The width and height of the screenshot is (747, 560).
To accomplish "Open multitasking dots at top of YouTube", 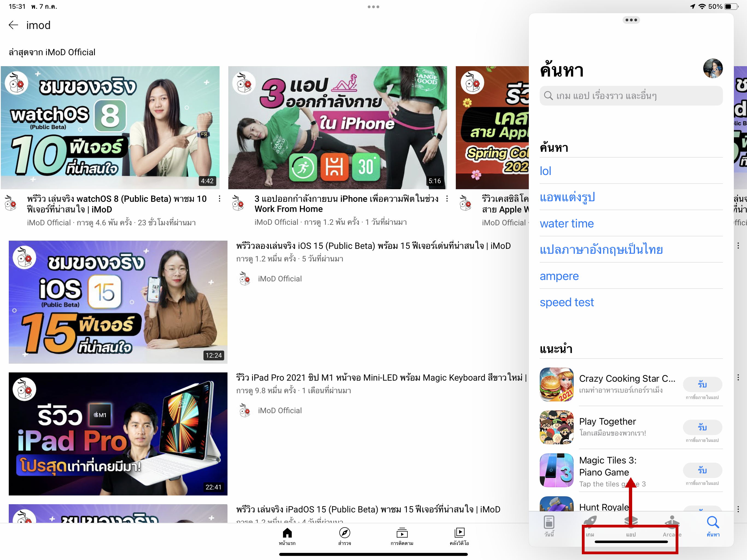I will point(373,7).
